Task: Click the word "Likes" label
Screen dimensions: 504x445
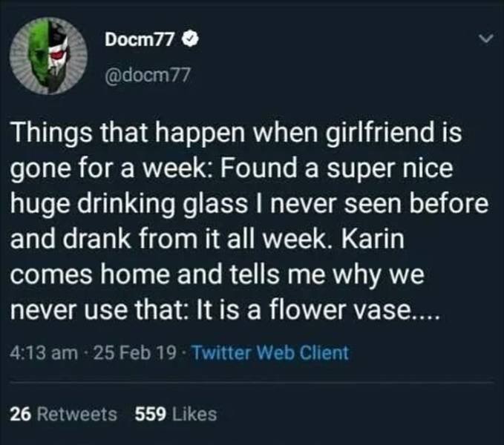Action: (x=192, y=414)
